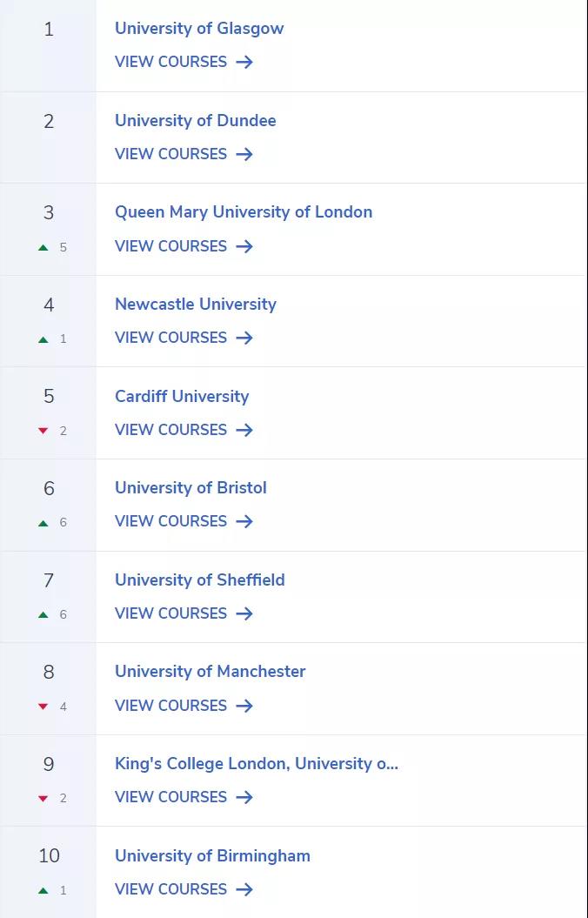Click View Courses under Queen Mary University
Viewport: 588px width, 918px height.
184,246
